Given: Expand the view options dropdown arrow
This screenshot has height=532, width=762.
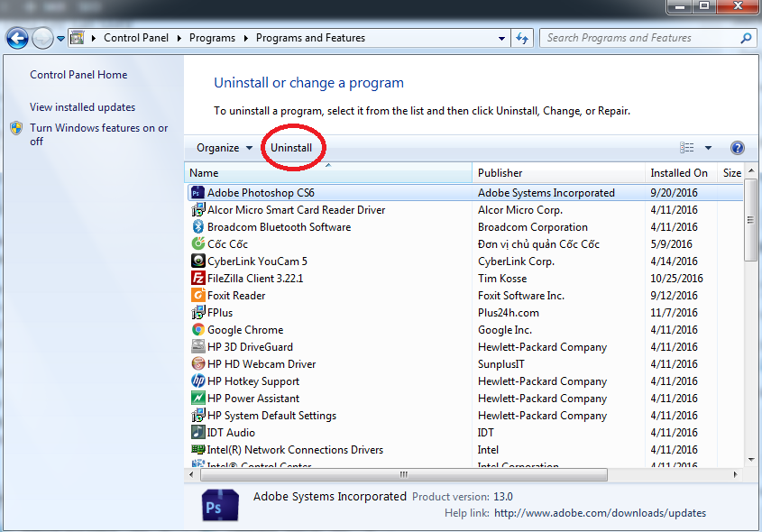Looking at the screenshot, I should point(708,148).
